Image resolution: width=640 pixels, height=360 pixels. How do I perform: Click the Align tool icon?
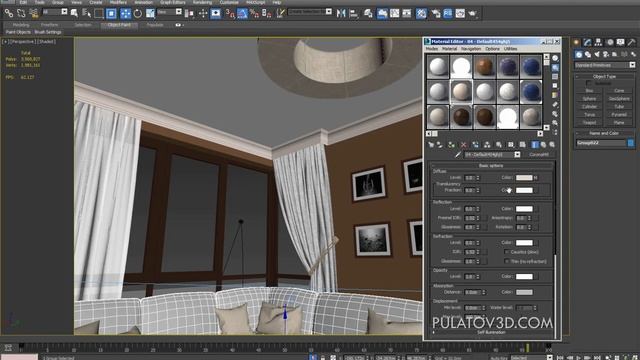353,13
